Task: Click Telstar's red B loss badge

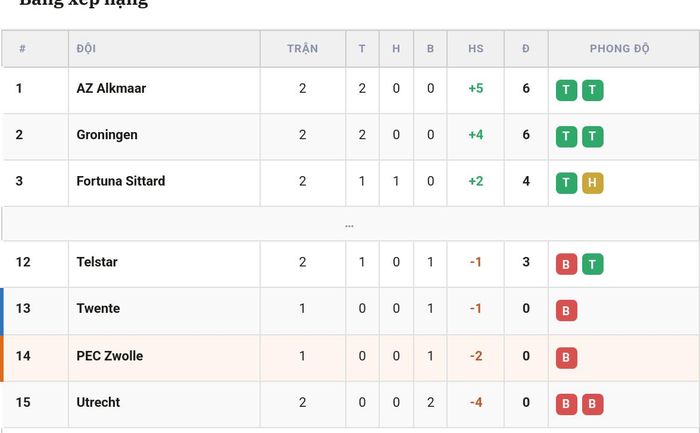Action: tap(566, 264)
